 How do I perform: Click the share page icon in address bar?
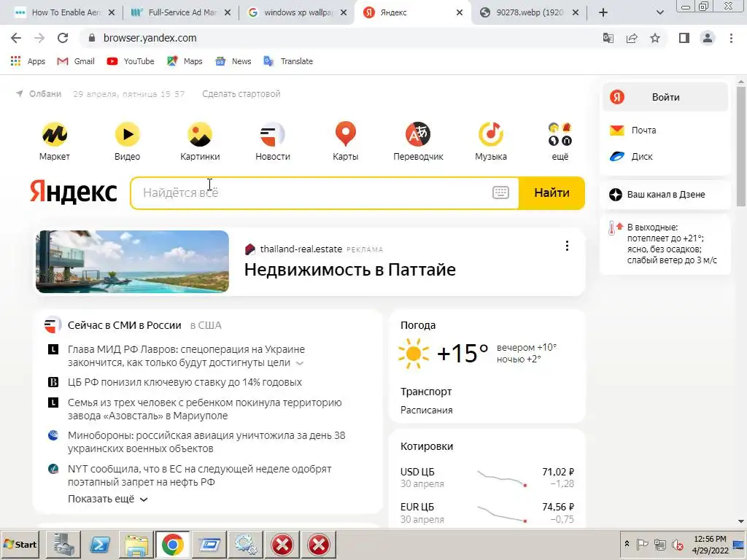pyautogui.click(x=632, y=38)
